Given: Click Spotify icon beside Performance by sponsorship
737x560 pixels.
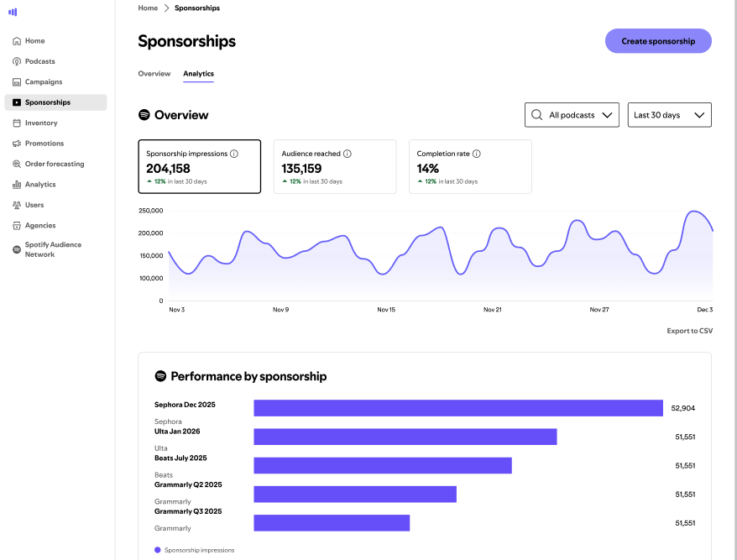Looking at the screenshot, I should 161,376.
